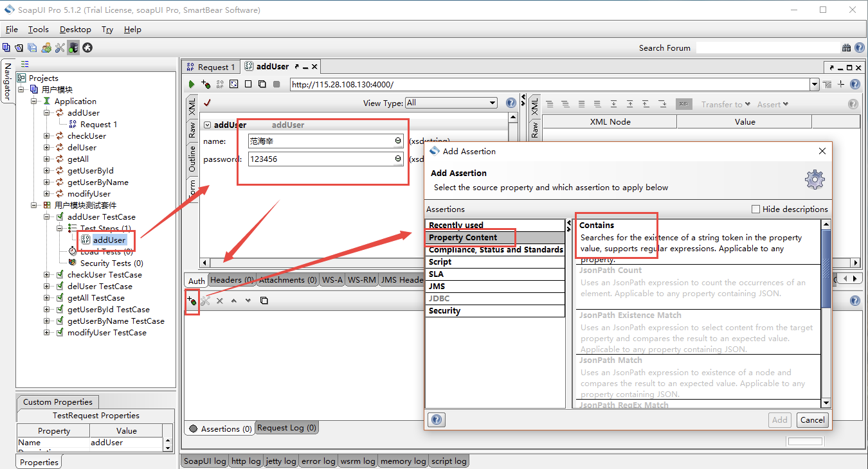This screenshot has height=469, width=868.
Task: Open the View Type dropdown
Action: pos(451,103)
